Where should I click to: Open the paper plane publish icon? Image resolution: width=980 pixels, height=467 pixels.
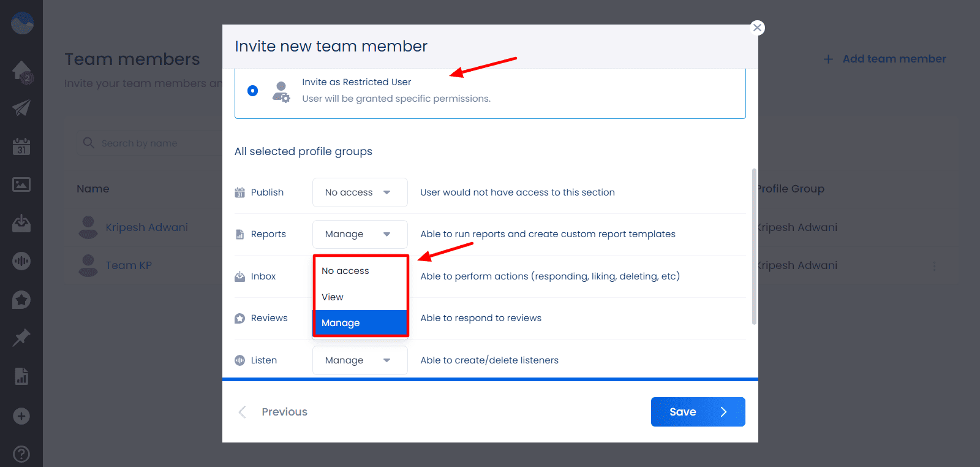21,108
